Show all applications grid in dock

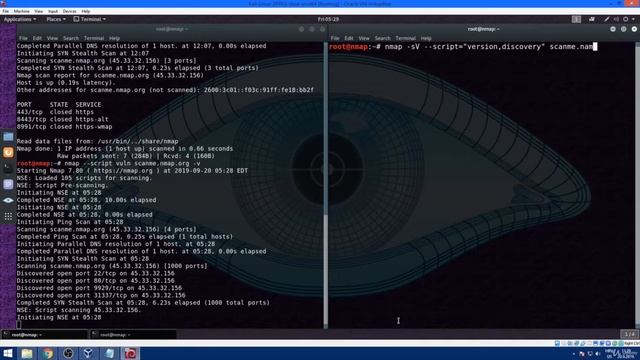[8, 216]
